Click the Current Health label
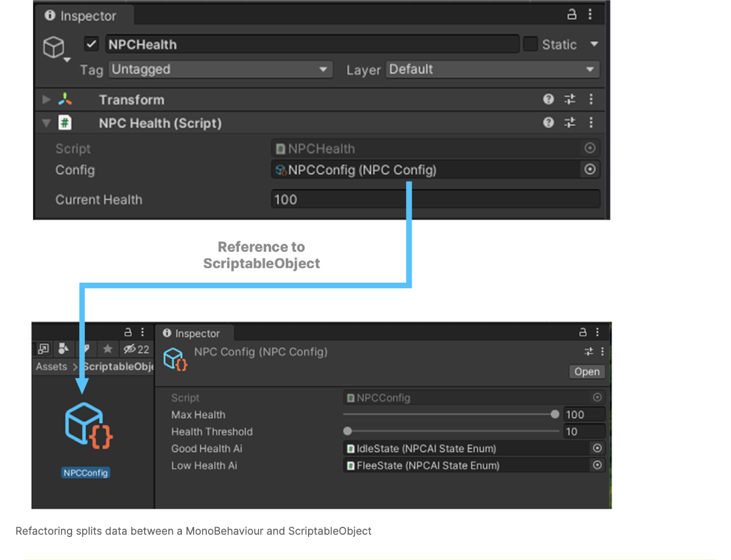 [x=98, y=199]
